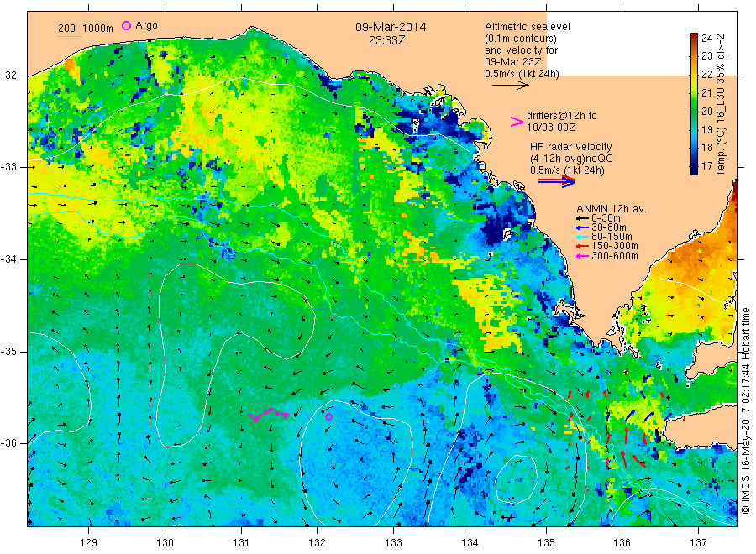Click the magenta drifter track on the map
The height and width of the screenshot is (554, 756).
coord(269,415)
